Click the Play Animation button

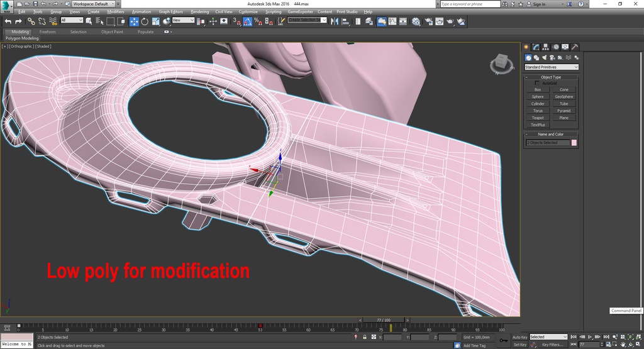tap(590, 336)
